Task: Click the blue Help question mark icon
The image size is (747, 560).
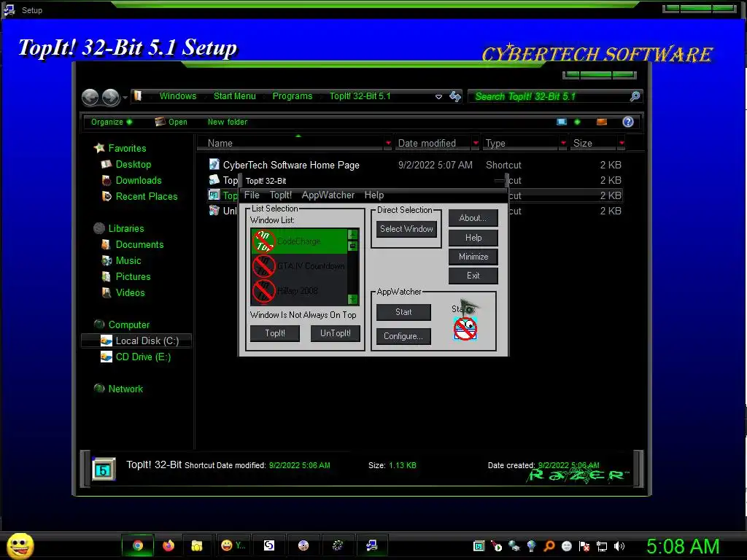Action: [628, 122]
